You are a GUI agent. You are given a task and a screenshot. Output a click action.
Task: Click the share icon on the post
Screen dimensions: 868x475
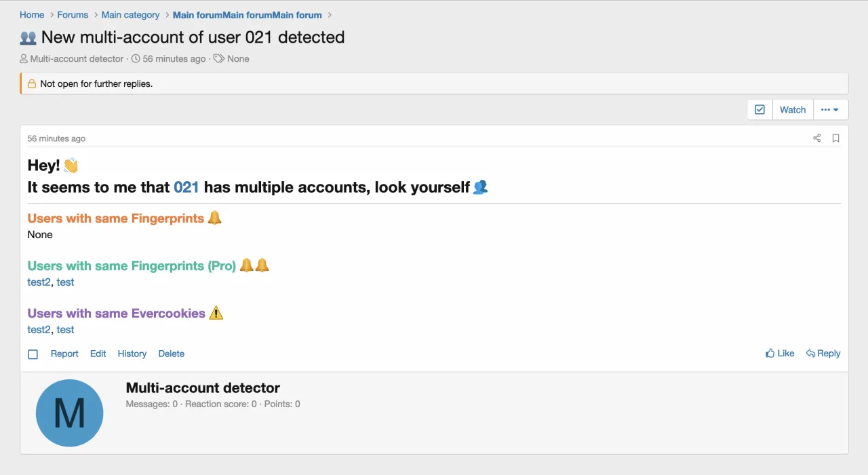[x=816, y=138]
